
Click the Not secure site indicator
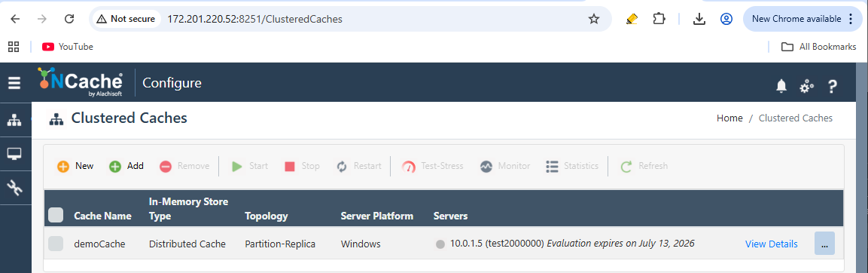[x=126, y=19]
